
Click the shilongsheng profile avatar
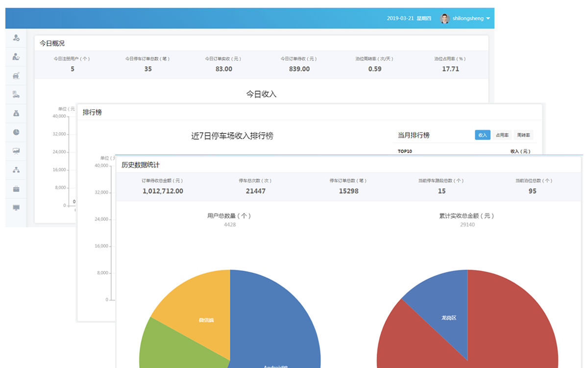(445, 19)
